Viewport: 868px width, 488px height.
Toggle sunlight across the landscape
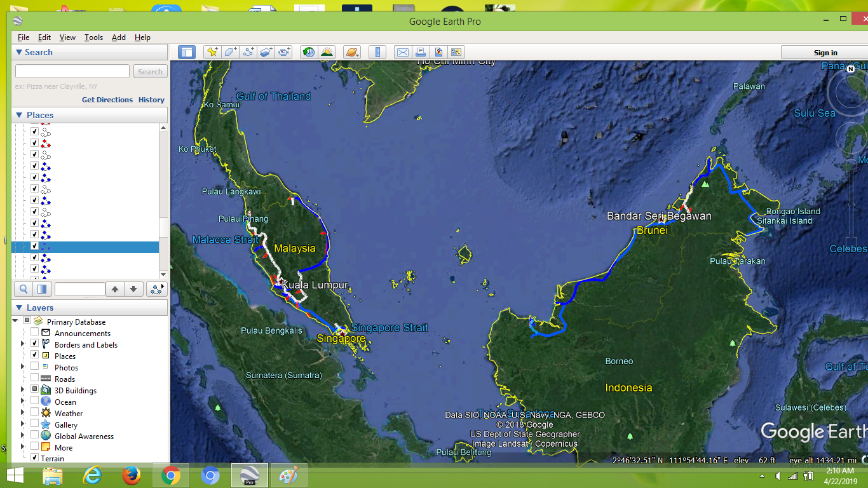click(x=327, y=52)
